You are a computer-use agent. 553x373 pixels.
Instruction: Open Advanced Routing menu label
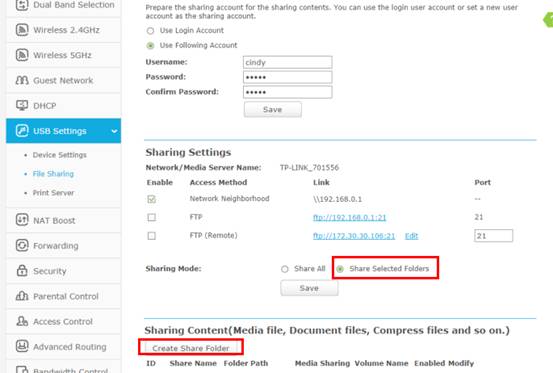[x=70, y=347]
